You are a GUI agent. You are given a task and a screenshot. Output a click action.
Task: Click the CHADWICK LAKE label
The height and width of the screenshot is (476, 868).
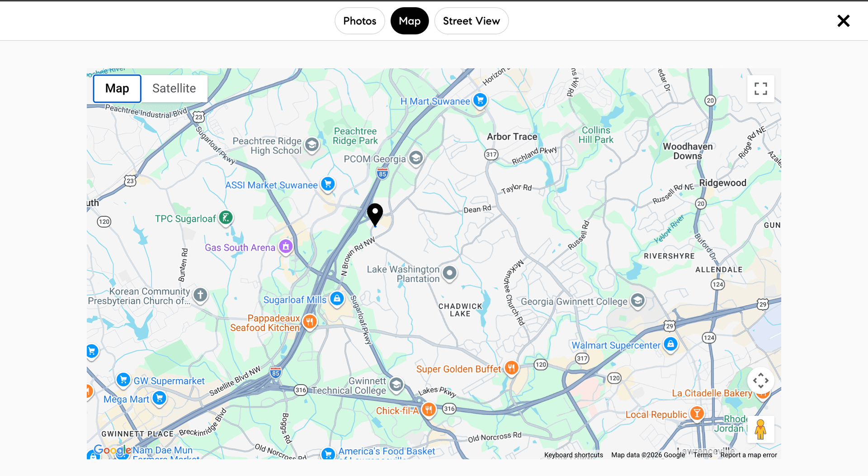click(460, 310)
